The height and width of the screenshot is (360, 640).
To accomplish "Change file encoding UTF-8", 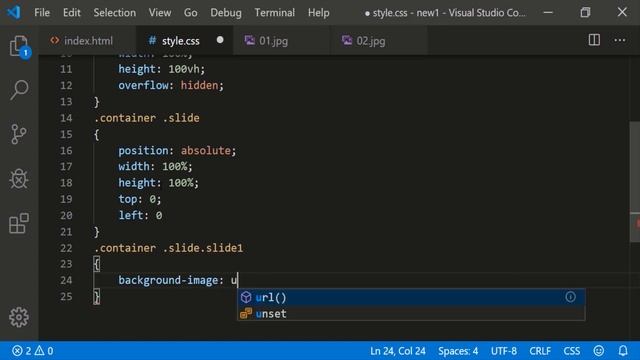I will coord(504,351).
